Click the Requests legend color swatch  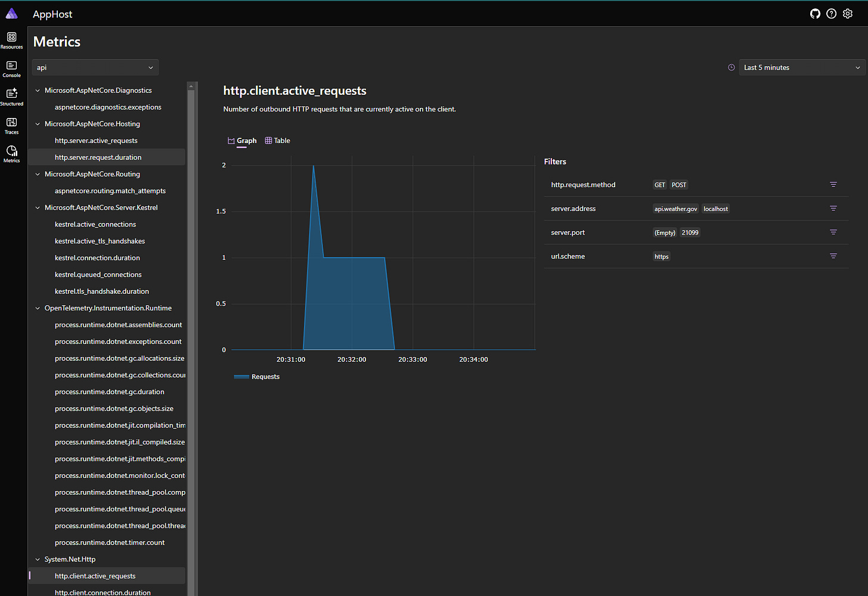click(x=241, y=376)
